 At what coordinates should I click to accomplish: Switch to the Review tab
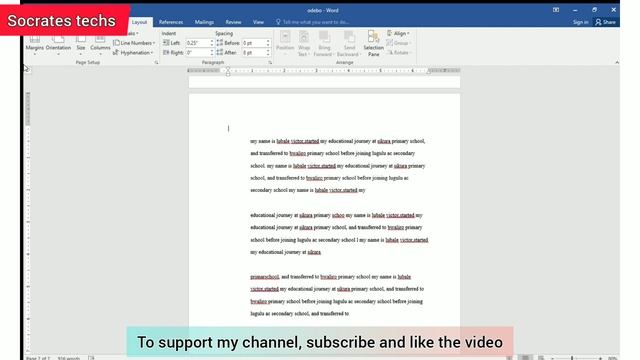[x=233, y=22]
